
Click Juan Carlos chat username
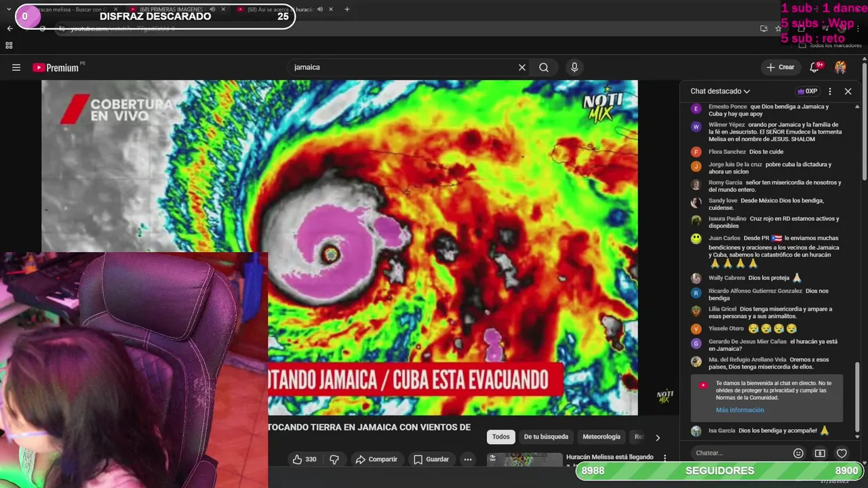pyautogui.click(x=724, y=238)
